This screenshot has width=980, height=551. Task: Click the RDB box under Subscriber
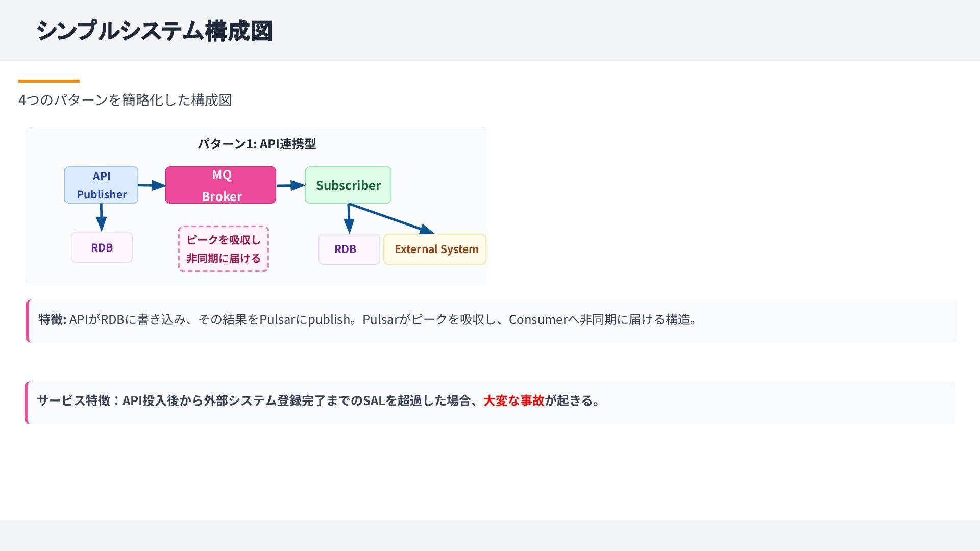[x=349, y=249]
